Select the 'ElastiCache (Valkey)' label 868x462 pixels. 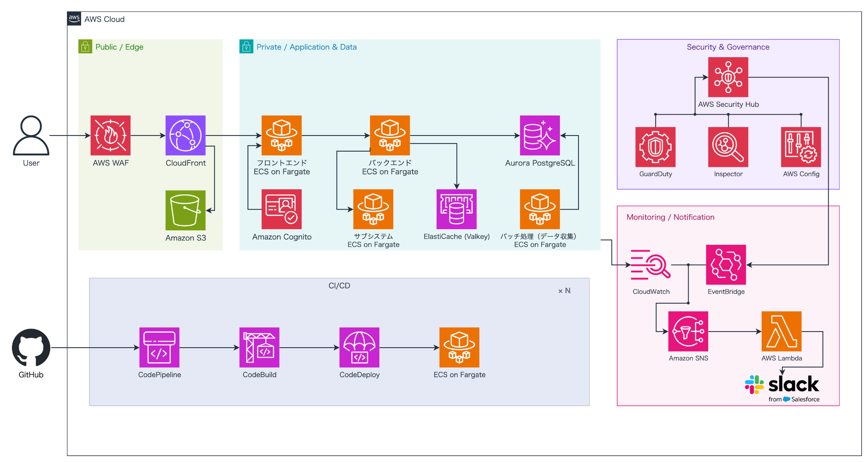coord(456,236)
